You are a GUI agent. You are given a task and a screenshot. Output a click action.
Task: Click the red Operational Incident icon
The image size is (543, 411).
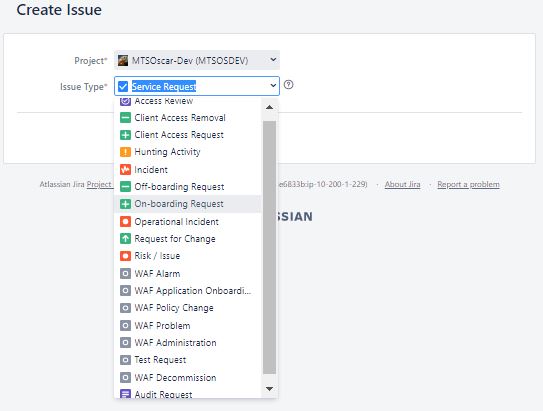tap(125, 221)
